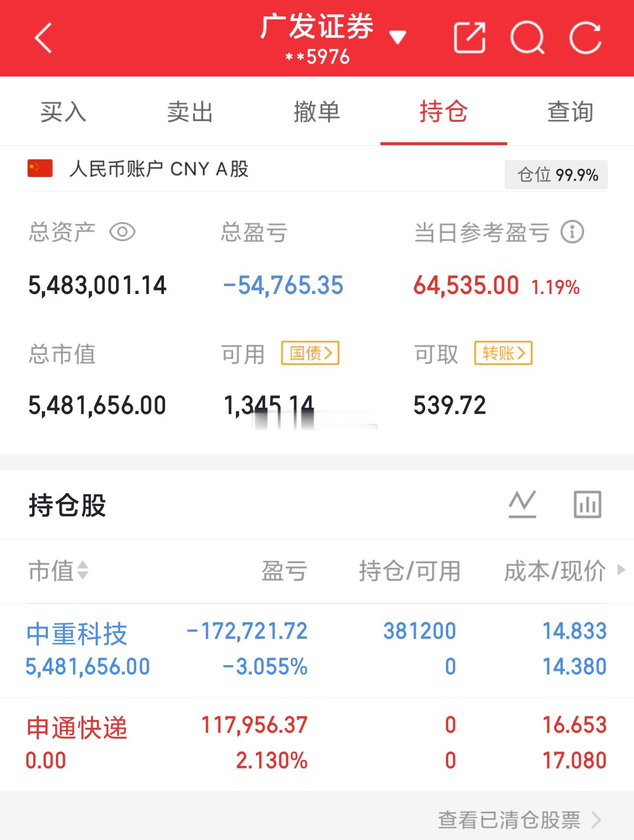Screen dimensions: 634x840
Task: Sort holdings by 市值 column
Action: click(x=58, y=571)
